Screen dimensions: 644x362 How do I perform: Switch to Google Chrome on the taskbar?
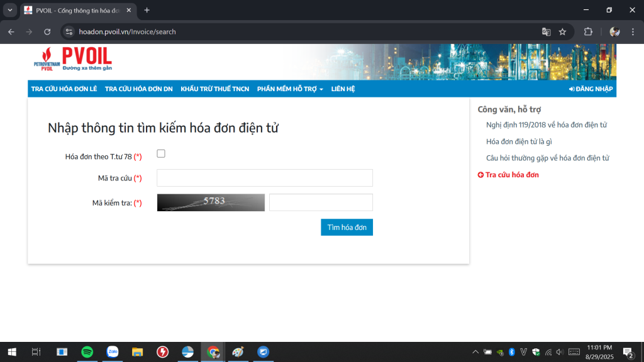[213, 352]
